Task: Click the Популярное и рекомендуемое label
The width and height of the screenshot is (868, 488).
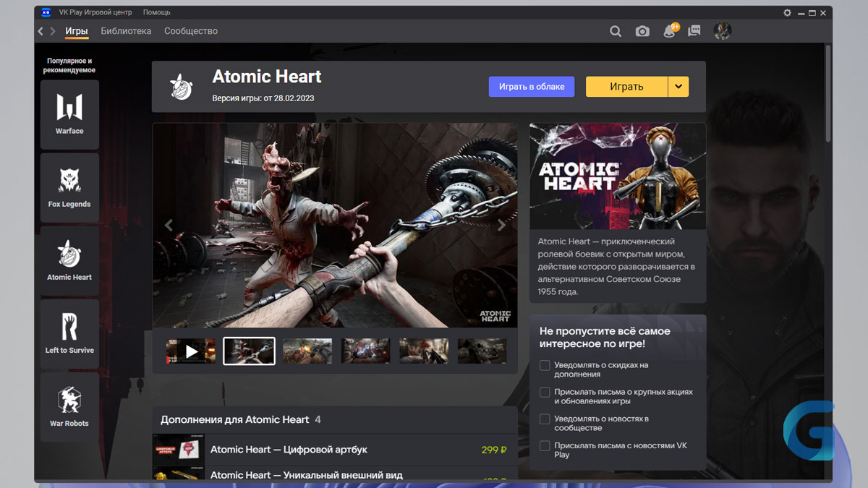Action: point(69,66)
